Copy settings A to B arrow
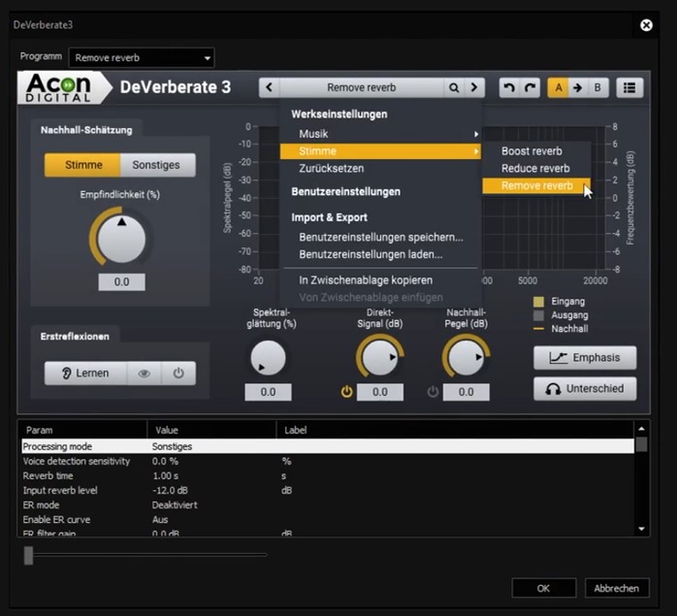Image resolution: width=677 pixels, height=616 pixels. pyautogui.click(x=578, y=87)
